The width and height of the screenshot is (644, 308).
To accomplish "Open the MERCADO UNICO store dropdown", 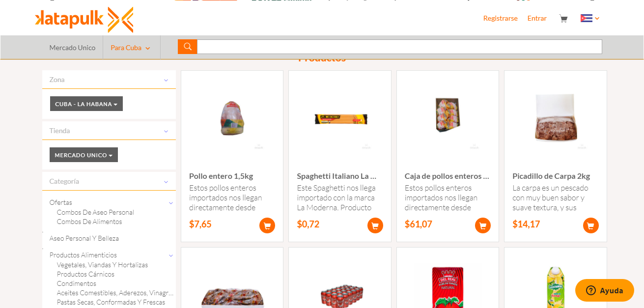I will [x=84, y=155].
